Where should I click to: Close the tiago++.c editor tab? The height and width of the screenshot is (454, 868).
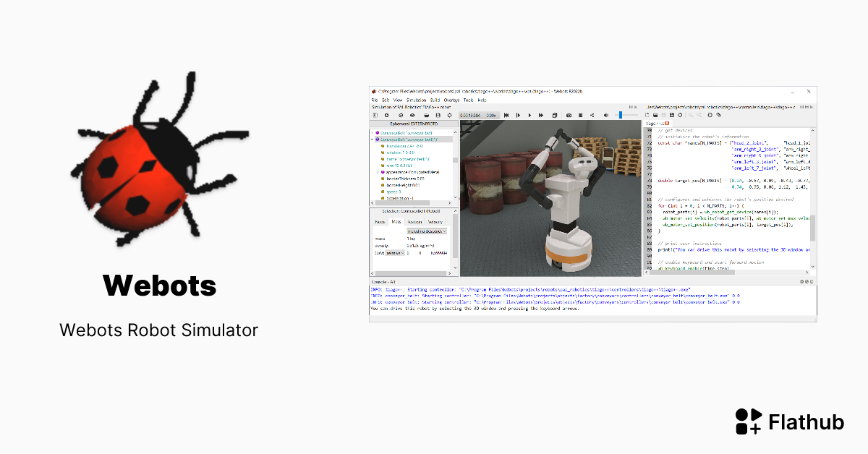tap(667, 123)
